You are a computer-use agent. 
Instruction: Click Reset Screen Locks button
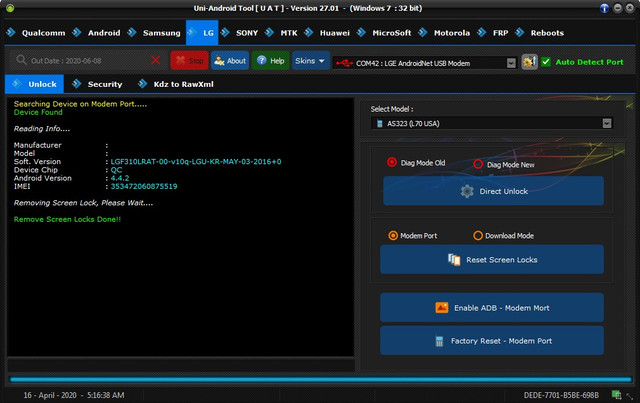pyautogui.click(x=492, y=260)
